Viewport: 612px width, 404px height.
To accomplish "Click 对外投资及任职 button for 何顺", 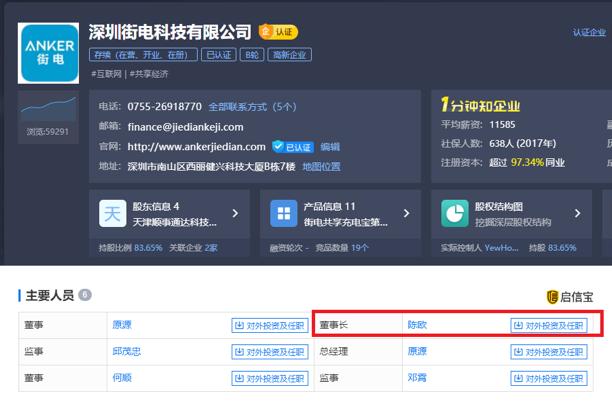I will tap(270, 378).
